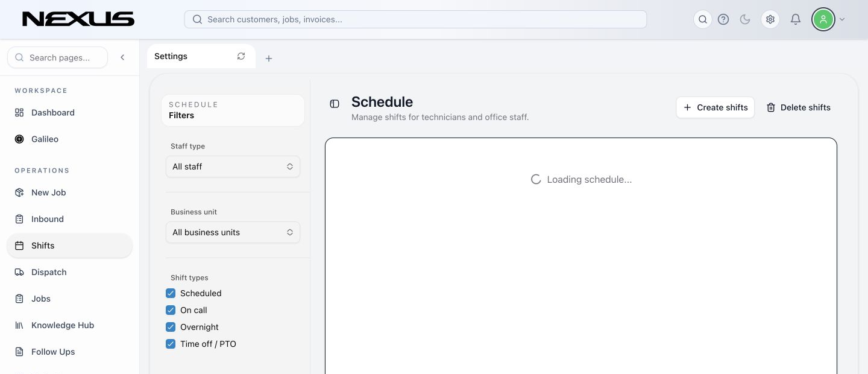Click the Schedule Filters header card
868x374 pixels.
tap(233, 110)
